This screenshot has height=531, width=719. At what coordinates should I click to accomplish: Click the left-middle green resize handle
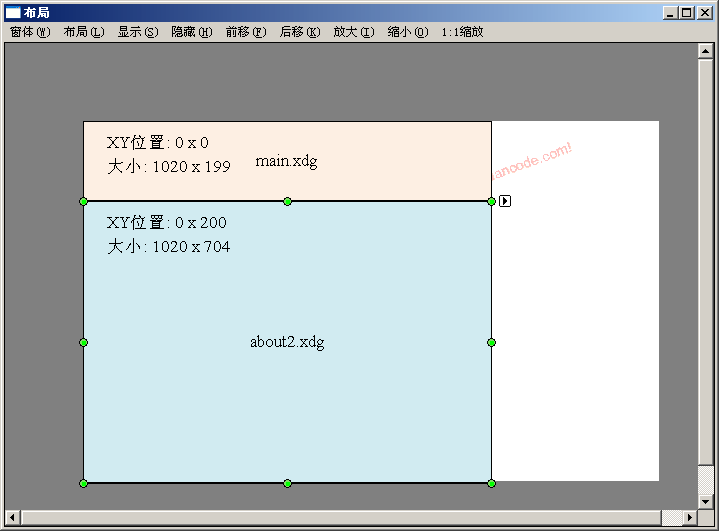(83, 342)
